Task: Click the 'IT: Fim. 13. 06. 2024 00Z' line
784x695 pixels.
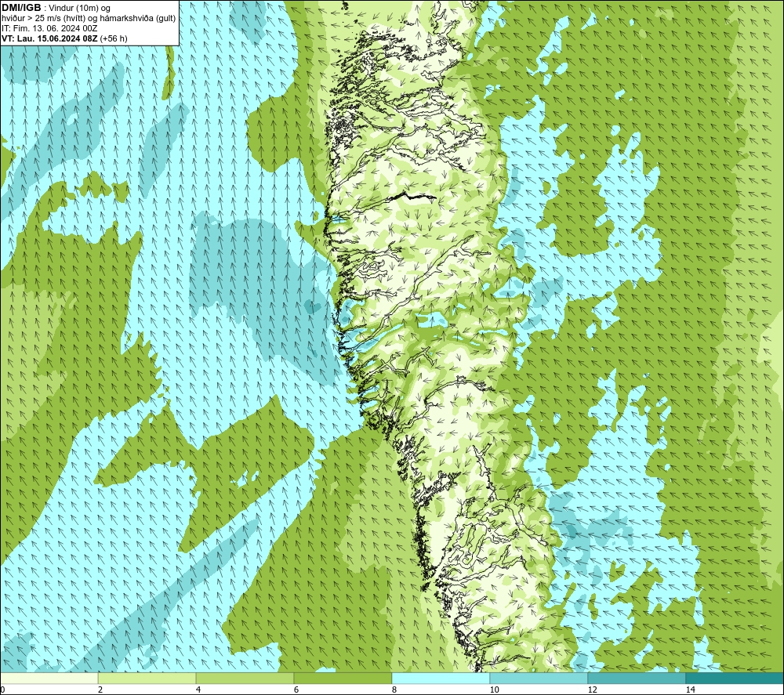Action: point(49,28)
